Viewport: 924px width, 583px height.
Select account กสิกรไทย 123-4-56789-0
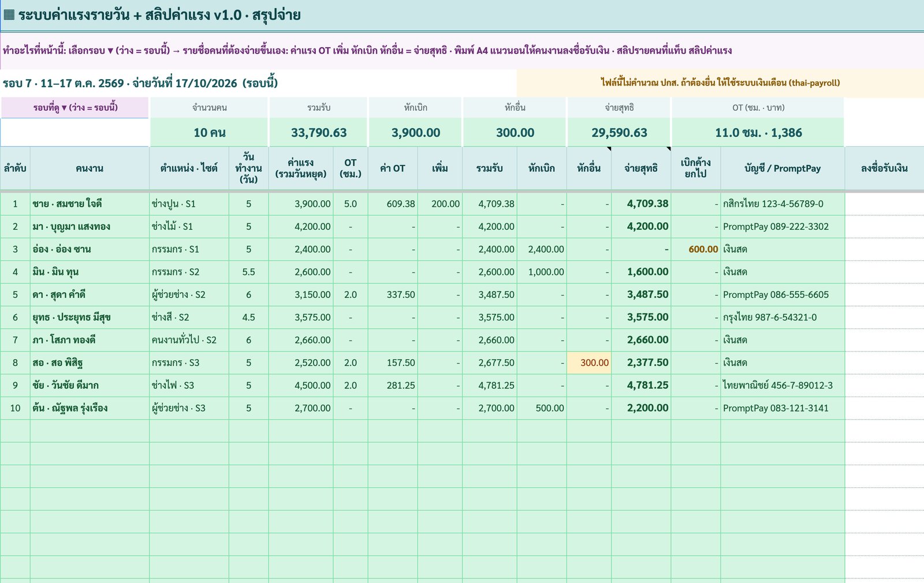point(783,204)
